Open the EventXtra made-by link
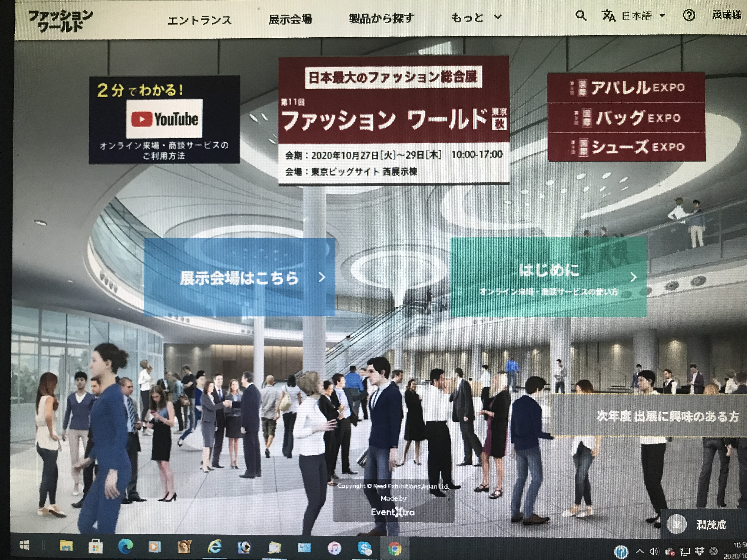This screenshot has height=560, width=747. pyautogui.click(x=393, y=512)
